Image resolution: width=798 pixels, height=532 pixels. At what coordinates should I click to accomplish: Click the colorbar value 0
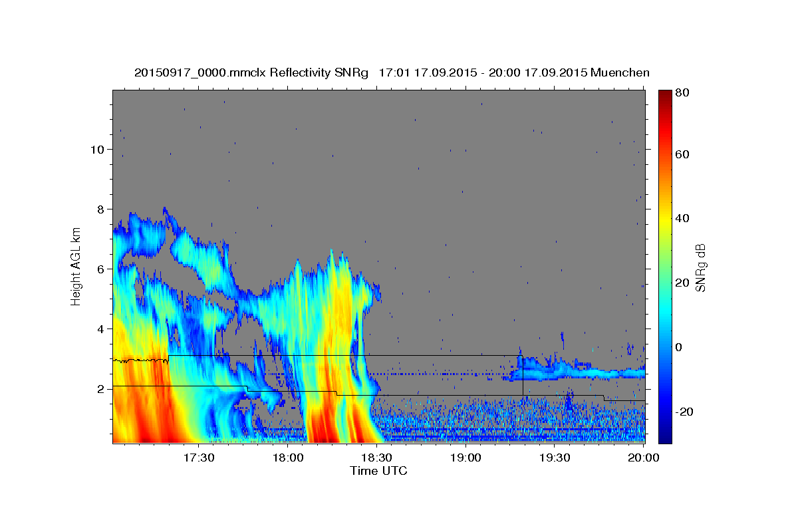(x=680, y=347)
